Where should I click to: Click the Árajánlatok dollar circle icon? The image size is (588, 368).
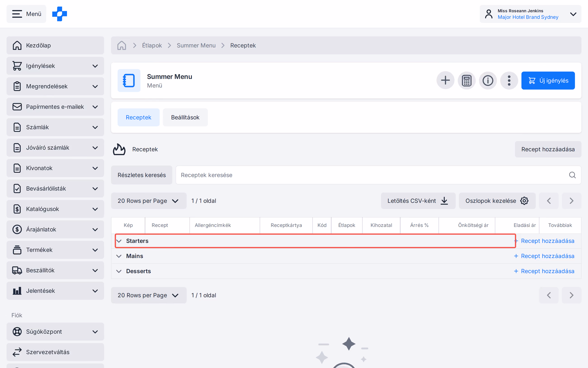(17, 229)
